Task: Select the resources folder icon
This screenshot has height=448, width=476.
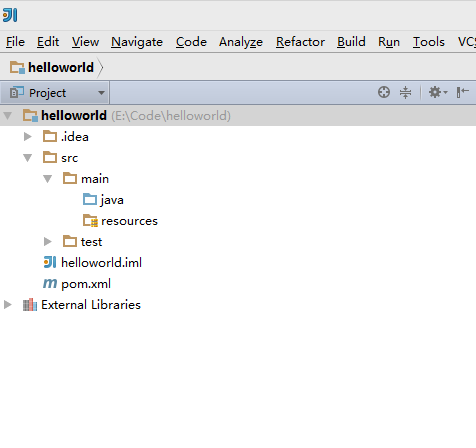Action: pyautogui.click(x=90, y=220)
